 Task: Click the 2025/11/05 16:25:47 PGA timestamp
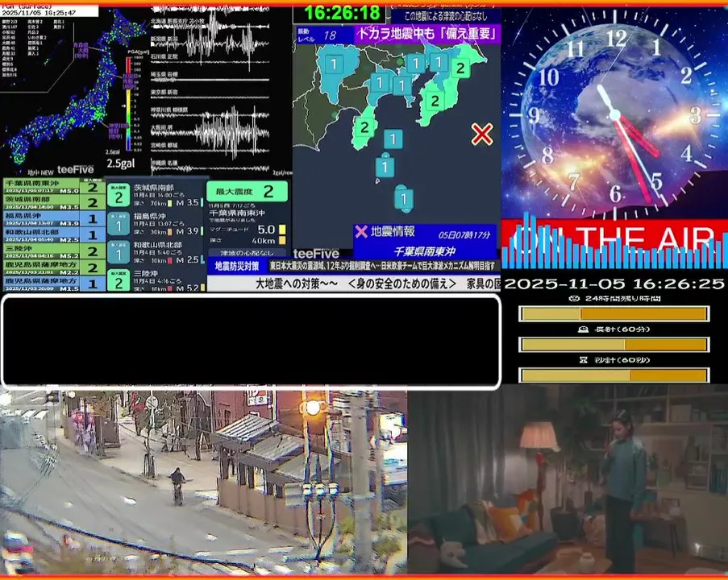tap(39, 13)
